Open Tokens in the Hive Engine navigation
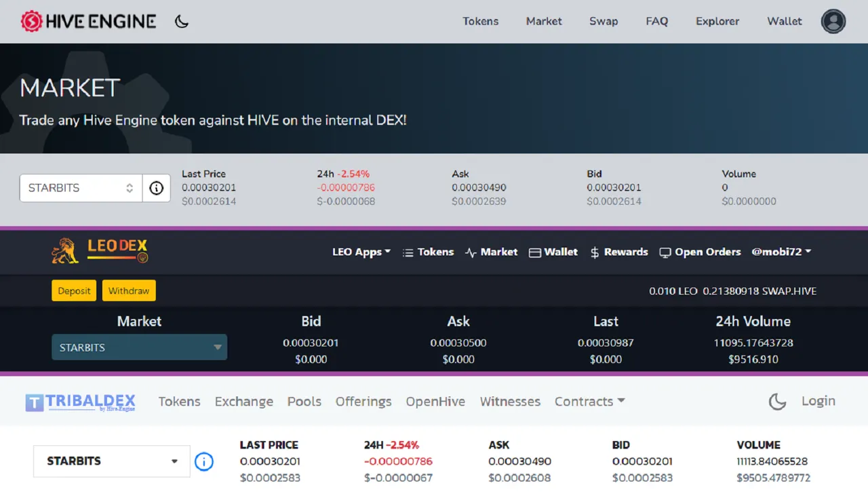This screenshot has width=868, height=494. pos(481,21)
